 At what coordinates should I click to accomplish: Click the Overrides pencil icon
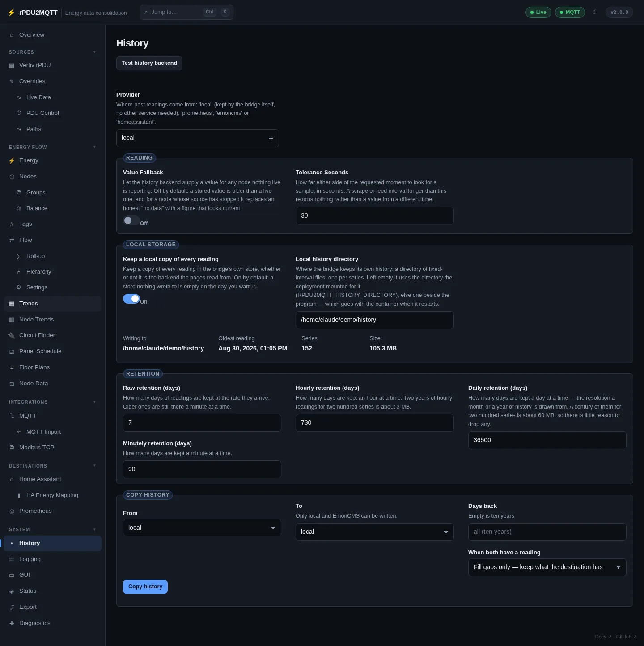pyautogui.click(x=12, y=81)
